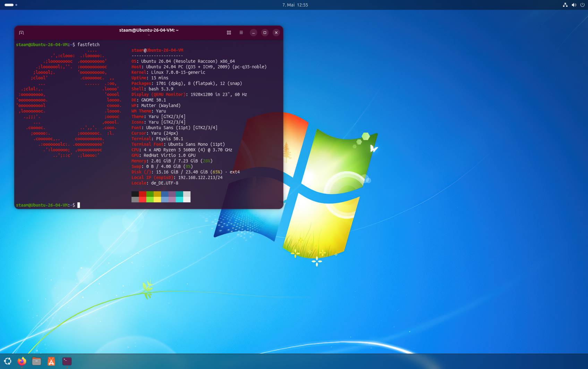
Task: Click the Disk line 15.16 GiB / 23.40 GiB
Action: coord(186,172)
